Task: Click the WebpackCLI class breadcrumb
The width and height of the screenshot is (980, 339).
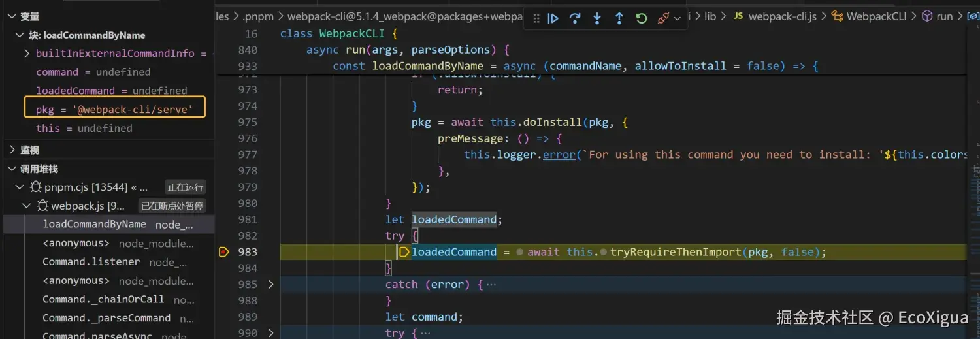Action: [x=876, y=16]
